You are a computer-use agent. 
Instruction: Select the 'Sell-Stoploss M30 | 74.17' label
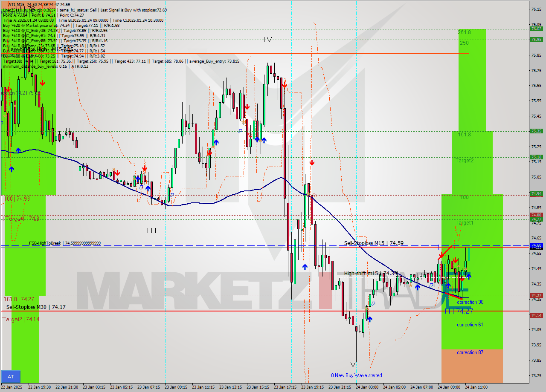36,307
